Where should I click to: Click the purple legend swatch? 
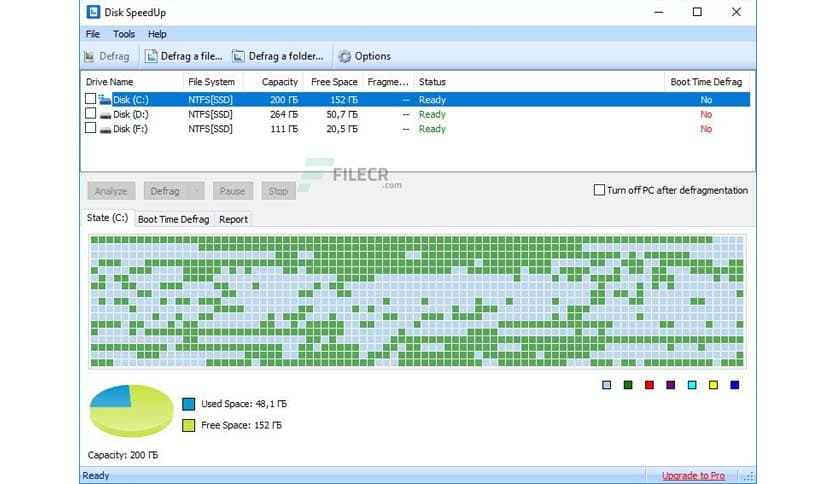click(671, 385)
